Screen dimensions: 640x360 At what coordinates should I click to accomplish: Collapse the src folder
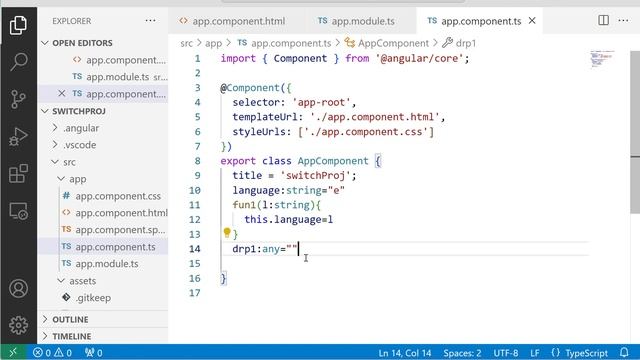pyautogui.click(x=69, y=162)
